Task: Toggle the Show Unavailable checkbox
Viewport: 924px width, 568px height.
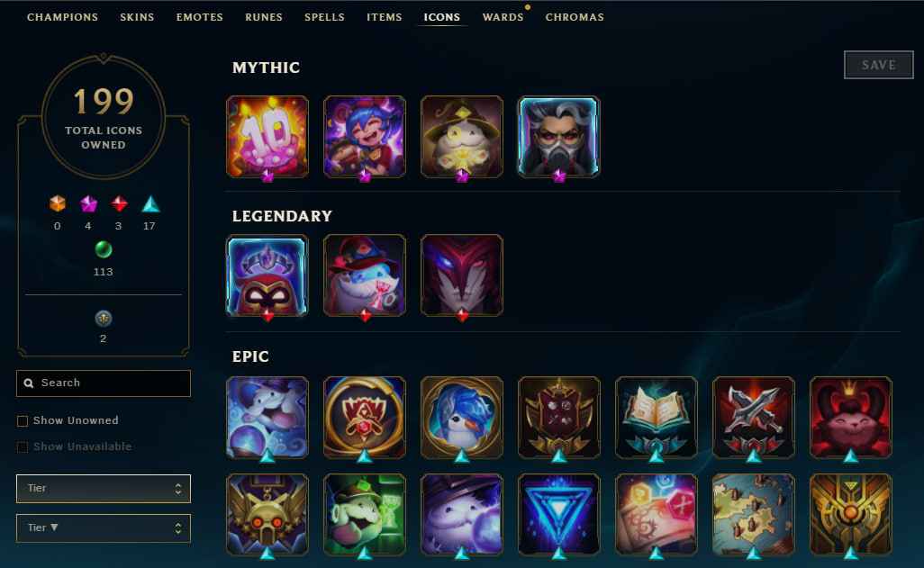Action: [x=23, y=447]
